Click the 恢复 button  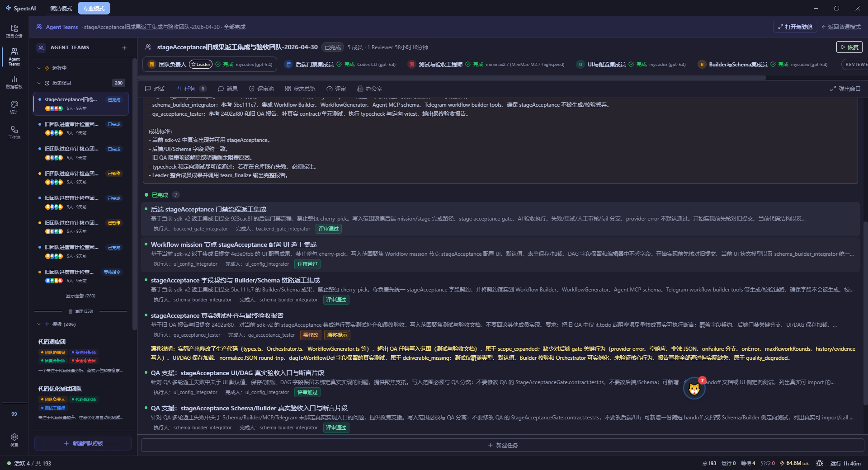[849, 47]
